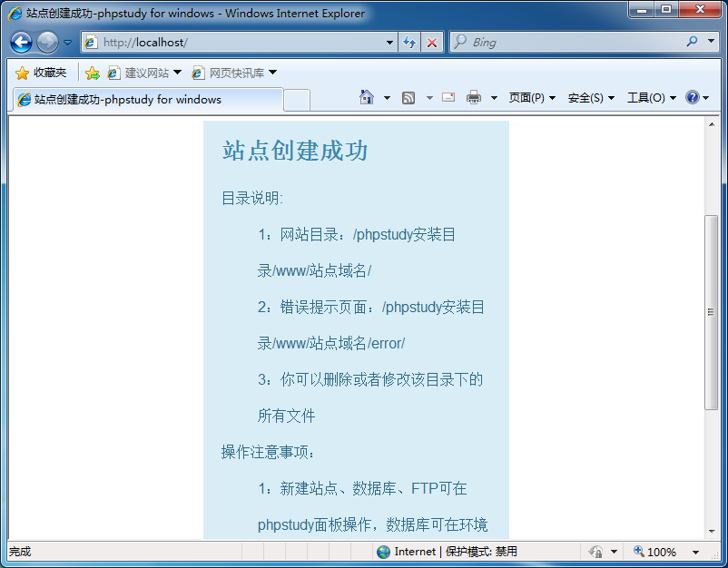Click the 目录说明 text
The height and width of the screenshot is (568, 728).
[x=252, y=198]
